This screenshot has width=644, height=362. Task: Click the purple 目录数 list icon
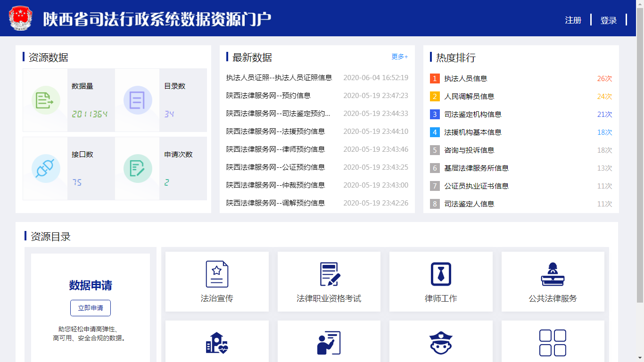tap(138, 100)
